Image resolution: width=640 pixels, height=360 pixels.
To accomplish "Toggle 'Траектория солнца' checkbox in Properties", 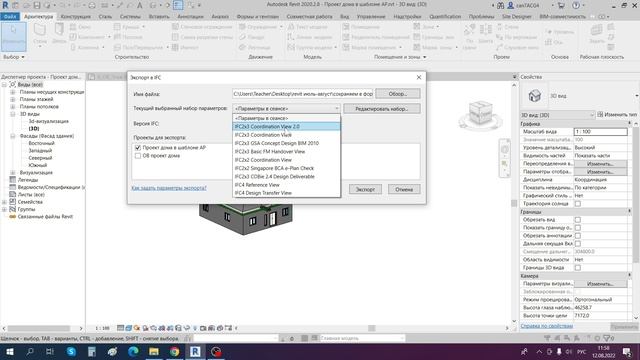I will pos(578,204).
